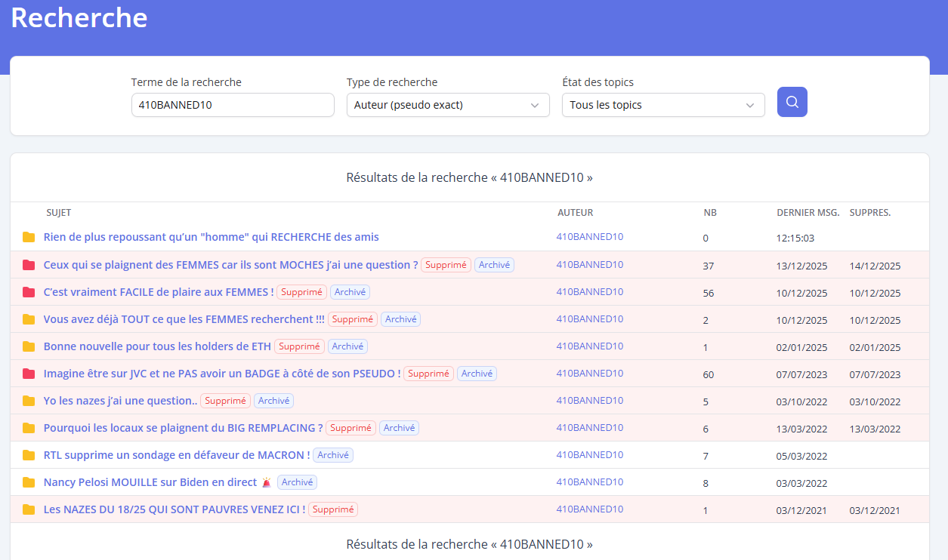Focus the Terme de la recherche field
Screen dimensions: 948x560
233,105
